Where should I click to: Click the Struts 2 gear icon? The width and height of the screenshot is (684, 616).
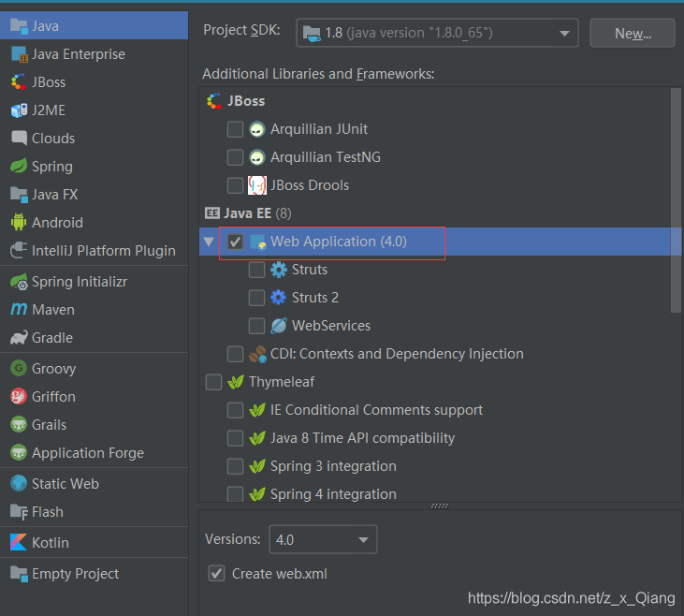(278, 298)
